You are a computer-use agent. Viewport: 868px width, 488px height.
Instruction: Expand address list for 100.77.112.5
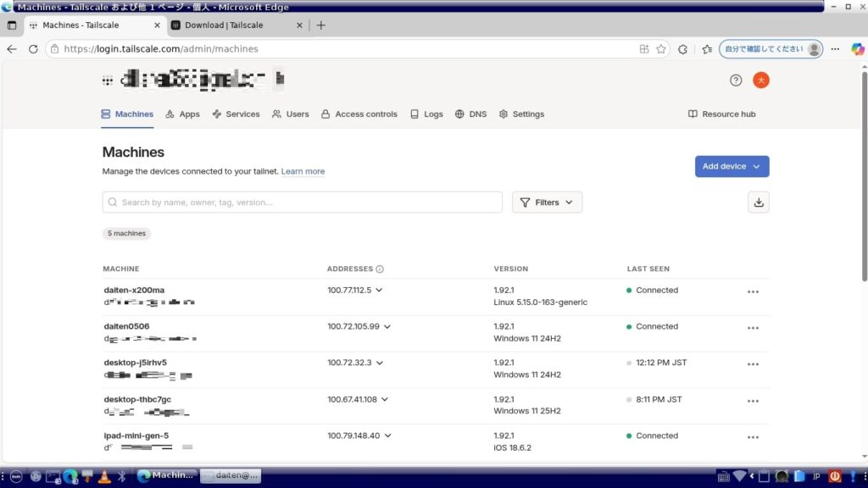(379, 290)
